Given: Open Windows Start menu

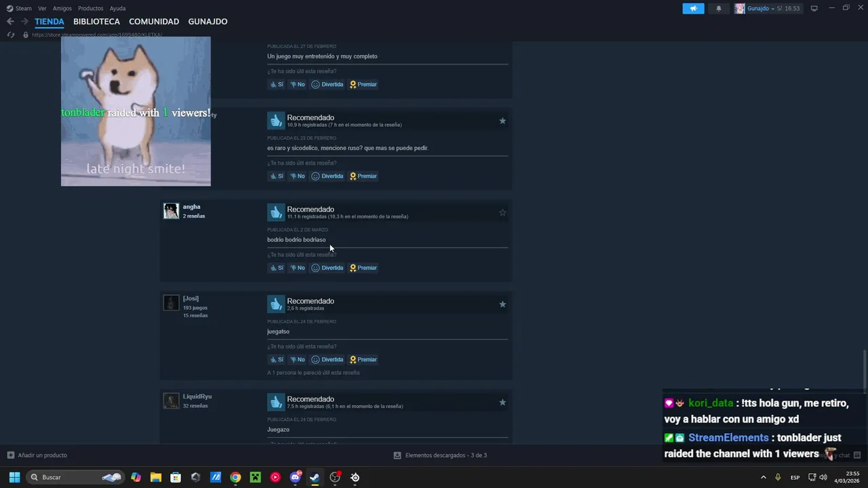Looking at the screenshot, I should 14,477.
